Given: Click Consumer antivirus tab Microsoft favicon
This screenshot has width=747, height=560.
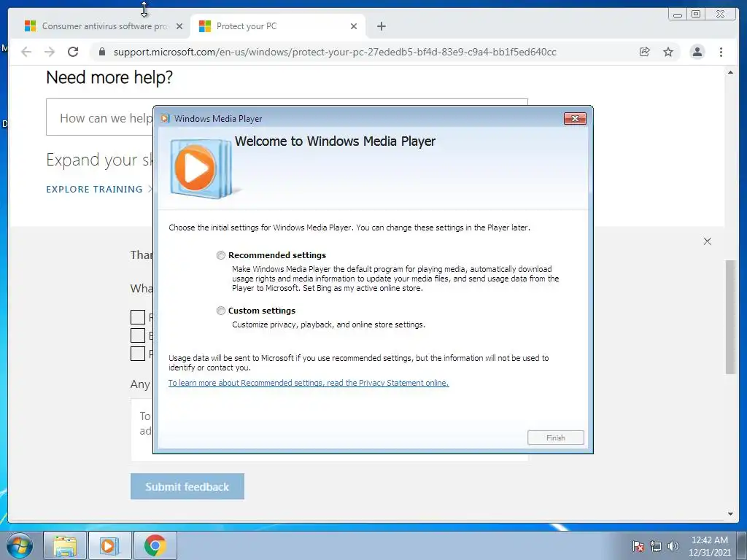Looking at the screenshot, I should pos(30,26).
